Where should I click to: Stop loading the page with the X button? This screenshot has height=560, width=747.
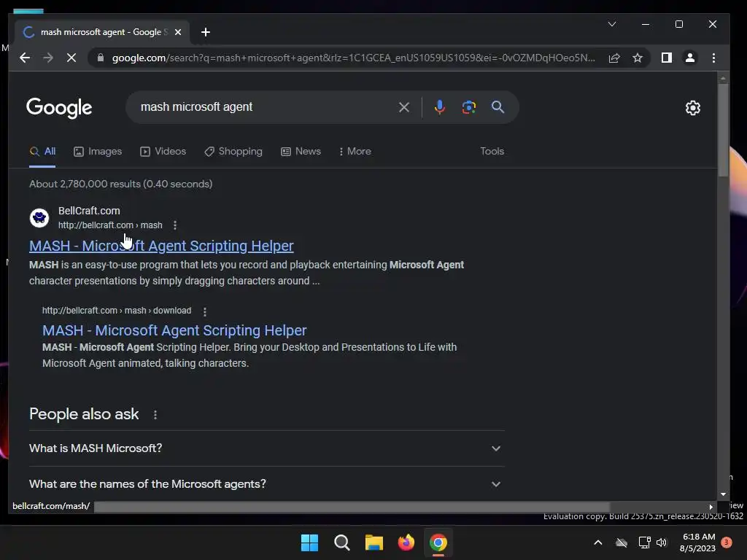pos(71,58)
